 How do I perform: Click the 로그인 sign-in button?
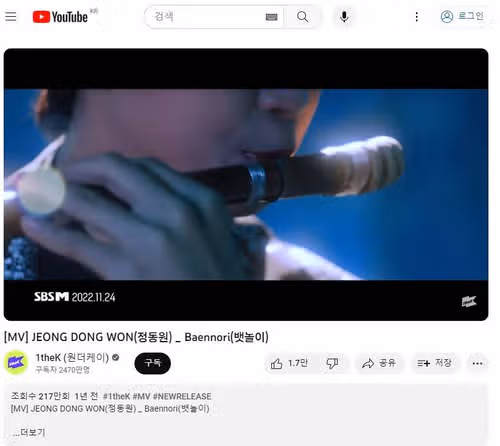pyautogui.click(x=462, y=16)
